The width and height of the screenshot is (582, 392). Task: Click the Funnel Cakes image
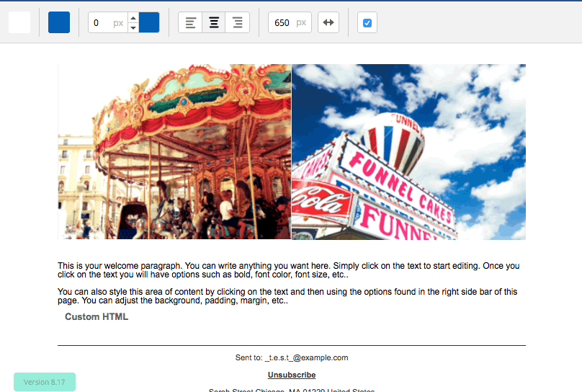pyautogui.click(x=408, y=151)
